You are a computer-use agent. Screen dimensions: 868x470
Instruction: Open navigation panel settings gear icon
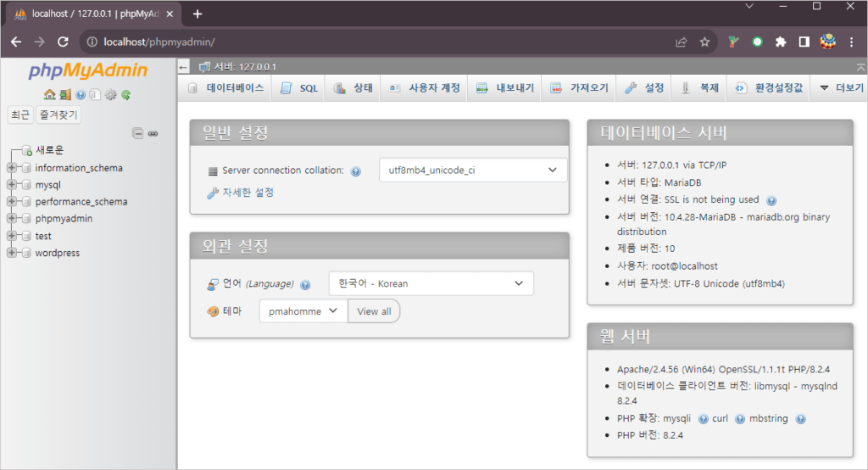(111, 95)
